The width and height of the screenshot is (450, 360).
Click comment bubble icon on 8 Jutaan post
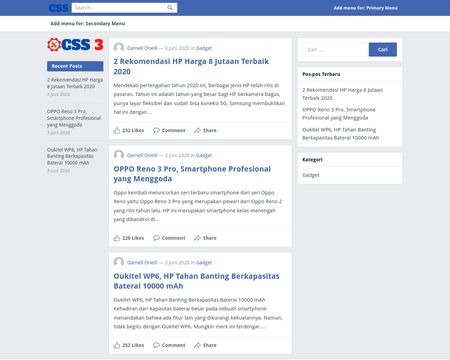(x=156, y=130)
